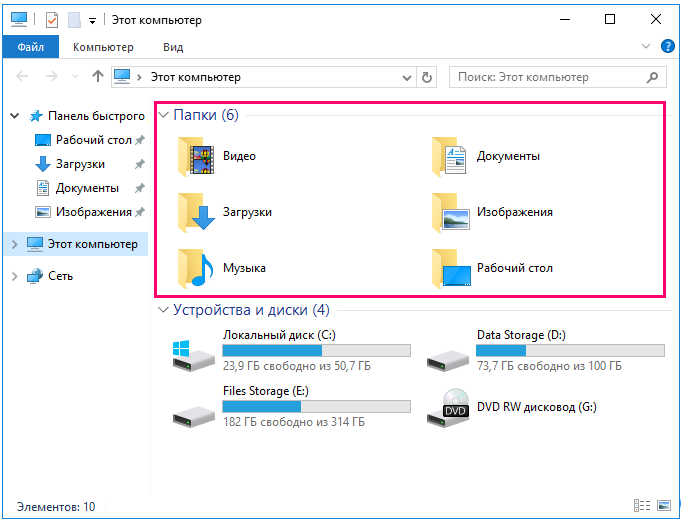Open the Загрузки folder icon in Папки

pos(196,212)
